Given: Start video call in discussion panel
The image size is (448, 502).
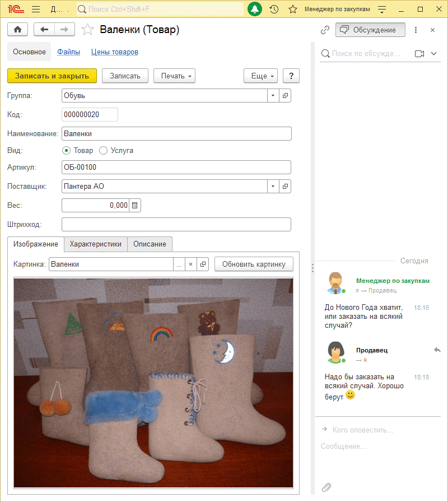Looking at the screenshot, I should (419, 54).
